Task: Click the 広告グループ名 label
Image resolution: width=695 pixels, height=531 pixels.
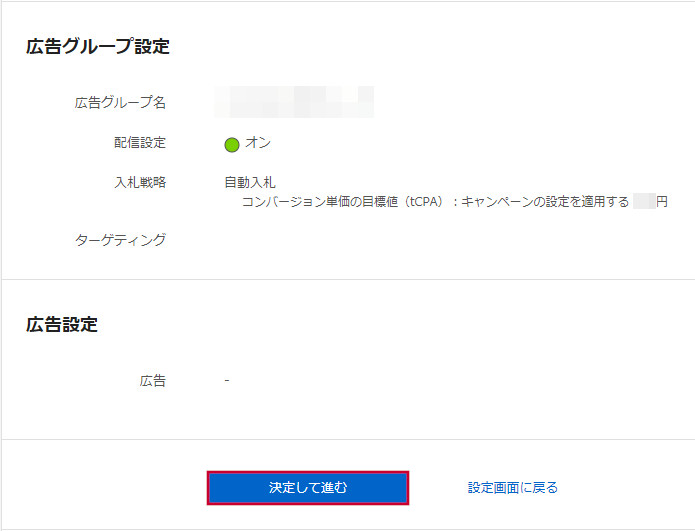Action: click(120, 103)
